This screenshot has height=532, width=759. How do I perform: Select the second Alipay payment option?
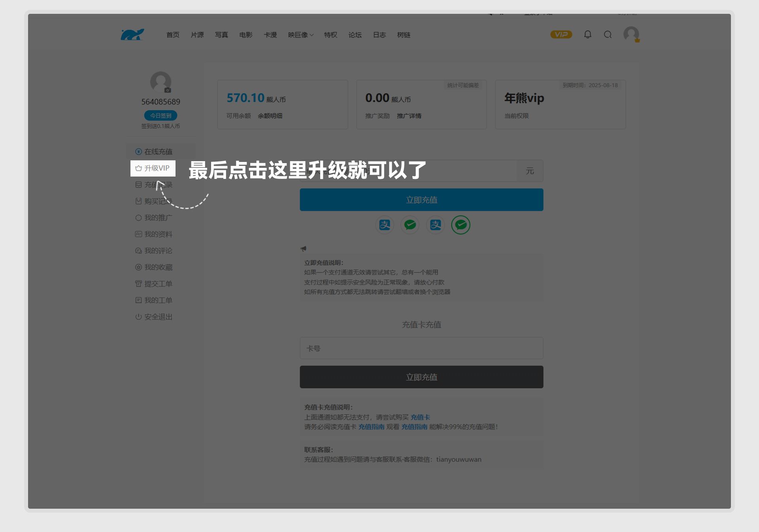tap(436, 225)
